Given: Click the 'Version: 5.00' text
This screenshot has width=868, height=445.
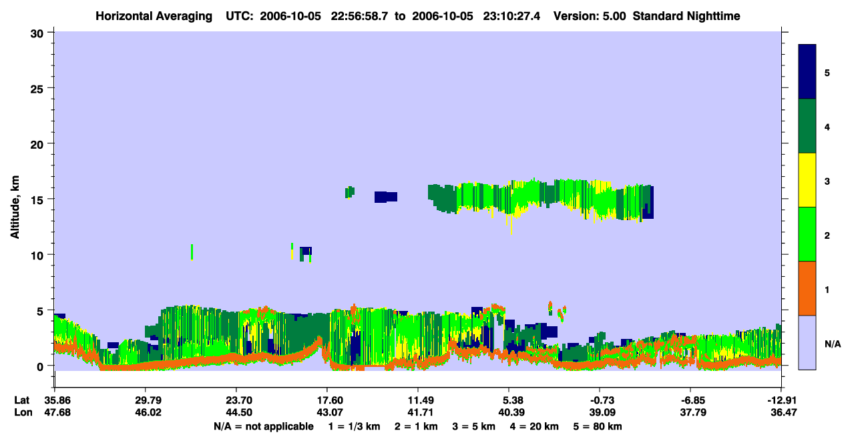Looking at the screenshot, I should [589, 15].
